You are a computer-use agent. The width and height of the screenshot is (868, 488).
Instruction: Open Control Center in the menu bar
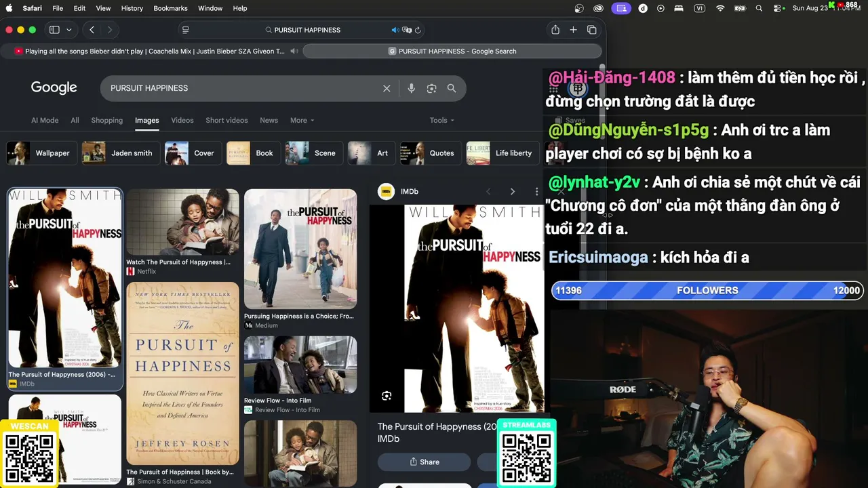[777, 8]
